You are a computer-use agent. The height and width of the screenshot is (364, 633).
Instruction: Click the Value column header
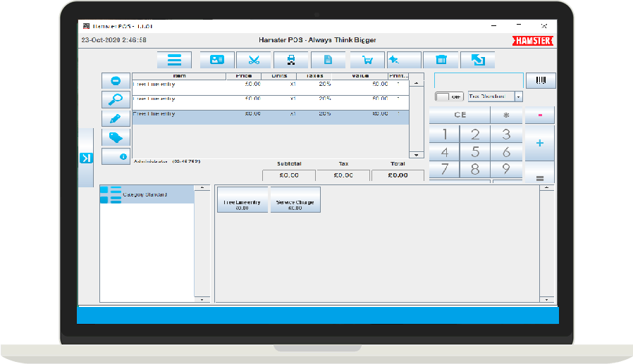[359, 76]
